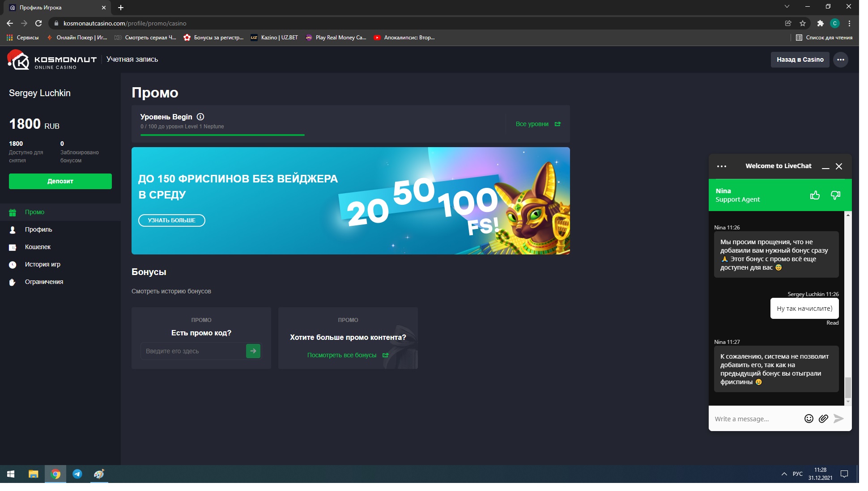
Task: Click РУС language indicator
Action: [797, 474]
